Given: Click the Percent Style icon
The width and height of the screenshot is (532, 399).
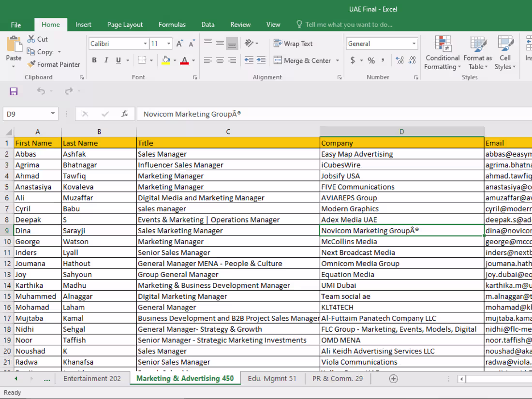Looking at the screenshot, I should point(371,60).
